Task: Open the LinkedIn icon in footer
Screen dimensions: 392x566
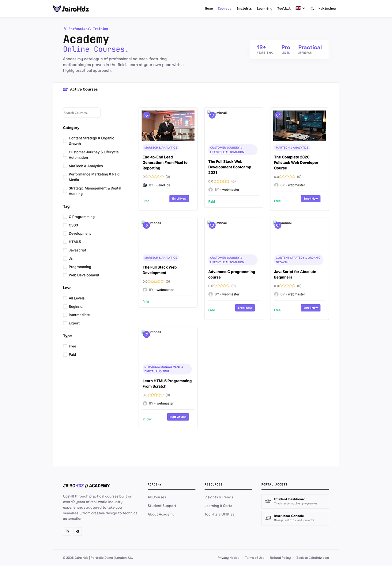Action: [67, 531]
